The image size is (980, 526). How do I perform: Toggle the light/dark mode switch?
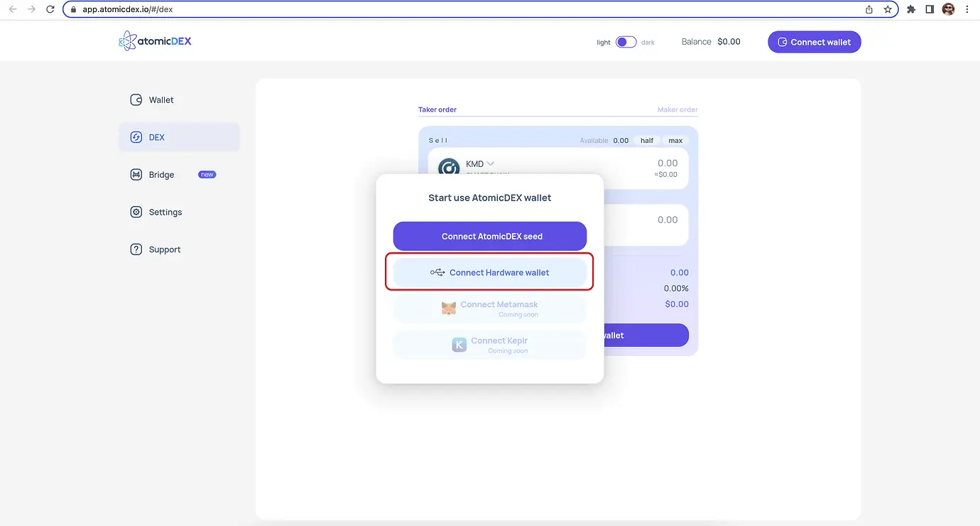point(625,42)
